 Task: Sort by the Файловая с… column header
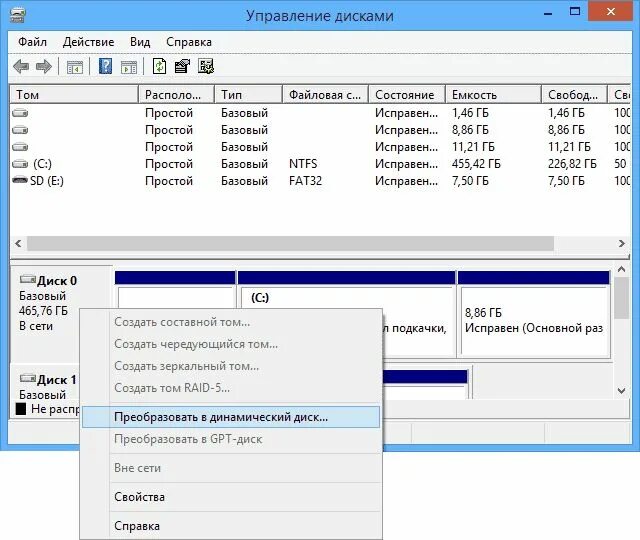click(x=325, y=95)
